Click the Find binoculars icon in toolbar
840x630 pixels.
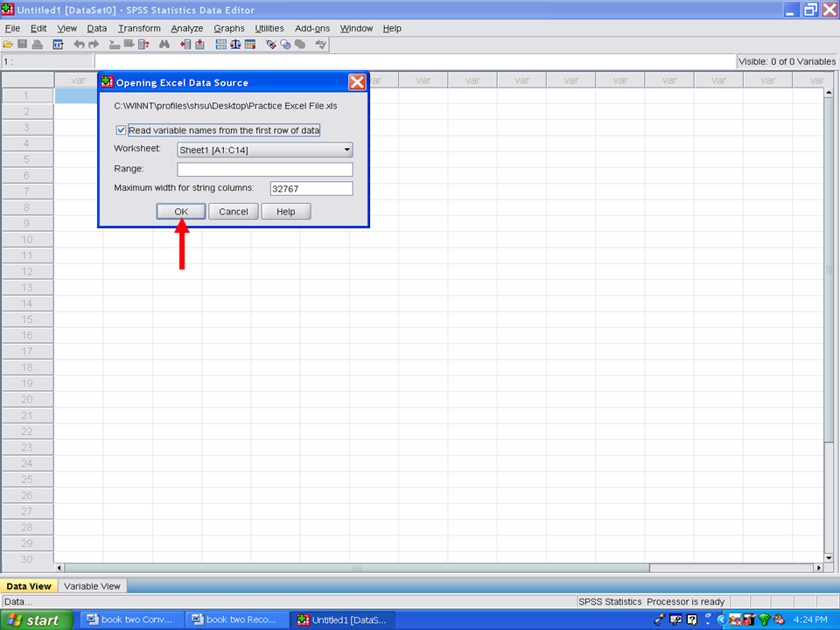pyautogui.click(x=164, y=44)
